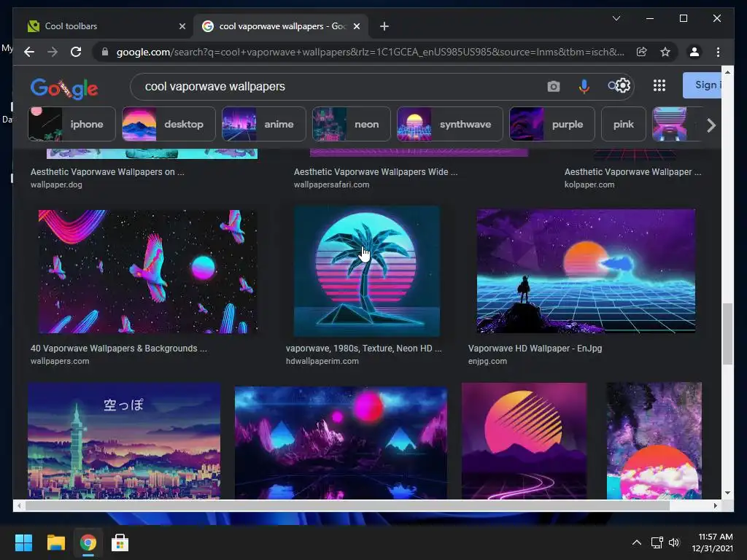
Task: Select the cool vaporwave wallpapers tab
Action: pyautogui.click(x=281, y=26)
